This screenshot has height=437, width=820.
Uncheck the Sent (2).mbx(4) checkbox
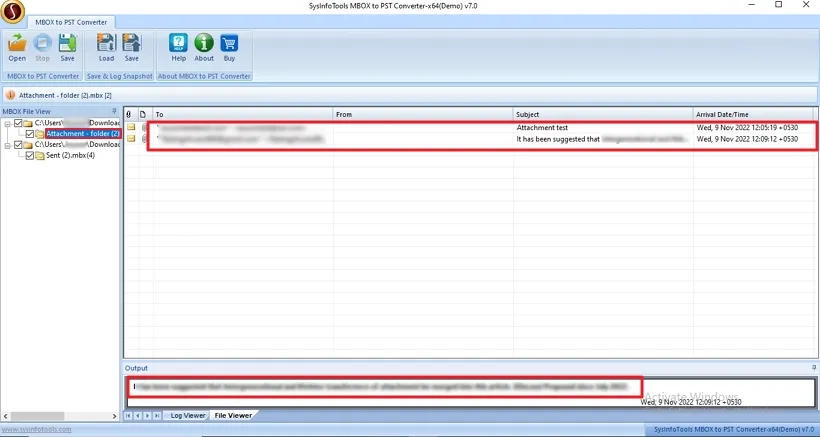tap(30, 156)
